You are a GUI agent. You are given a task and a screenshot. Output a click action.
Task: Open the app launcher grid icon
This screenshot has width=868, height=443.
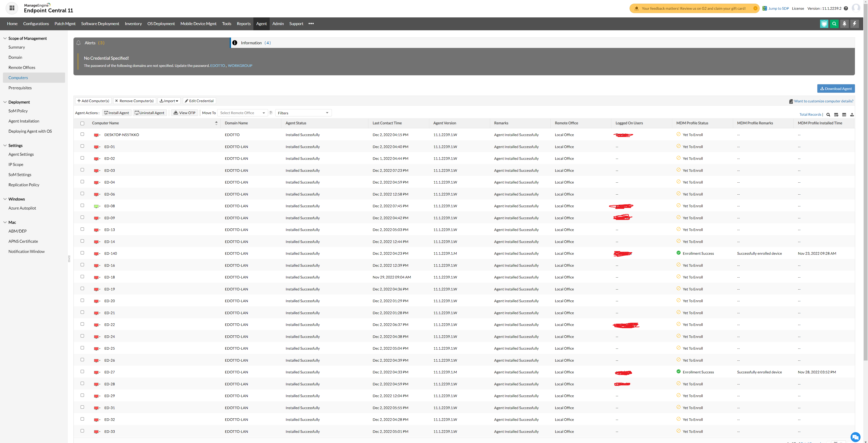point(12,8)
